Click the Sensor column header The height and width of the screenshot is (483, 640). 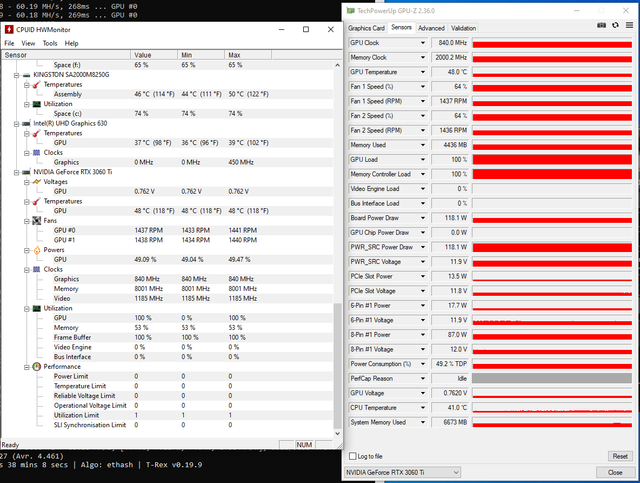[x=66, y=55]
